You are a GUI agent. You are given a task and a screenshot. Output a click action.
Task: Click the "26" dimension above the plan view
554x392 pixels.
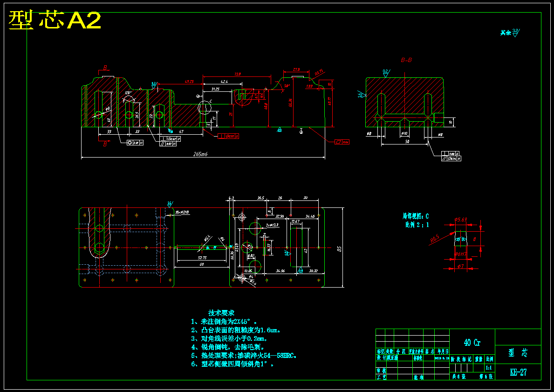point(280,198)
